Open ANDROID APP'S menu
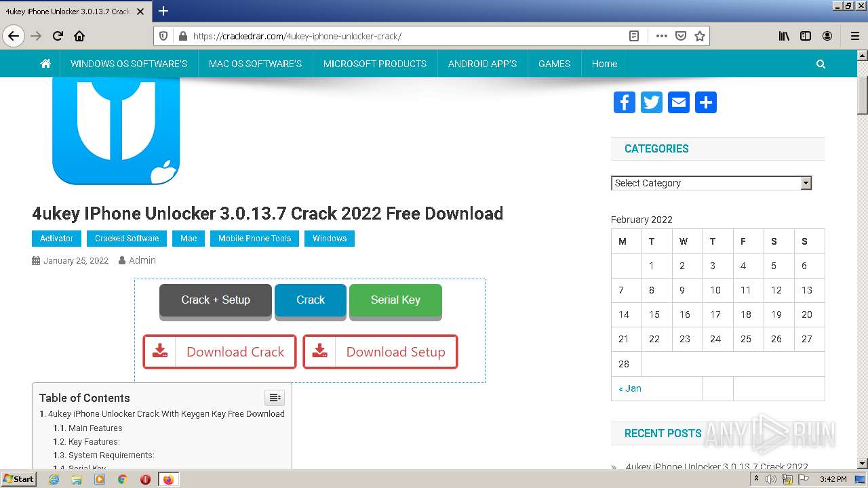The width and height of the screenshot is (868, 488). 482,64
